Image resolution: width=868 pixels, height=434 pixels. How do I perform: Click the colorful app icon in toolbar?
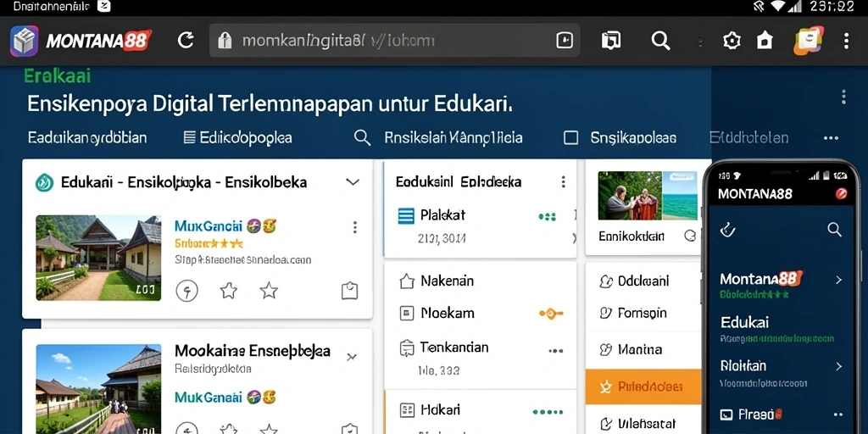point(808,41)
